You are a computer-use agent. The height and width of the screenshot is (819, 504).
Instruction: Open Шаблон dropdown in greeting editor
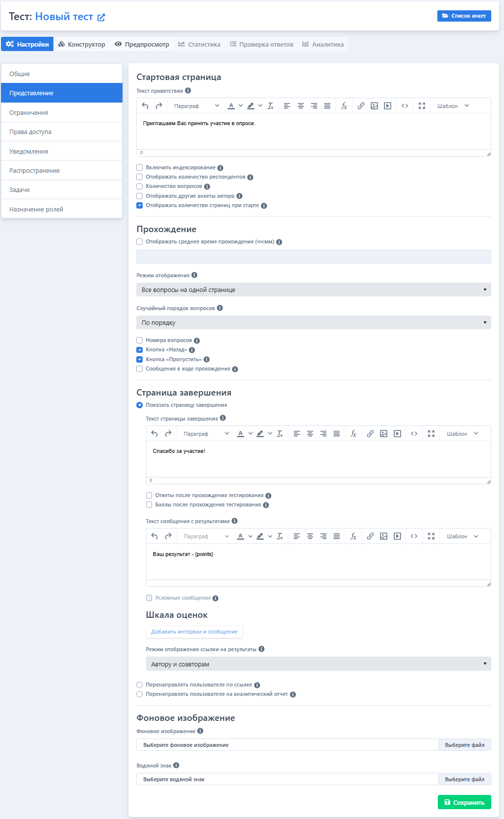453,106
